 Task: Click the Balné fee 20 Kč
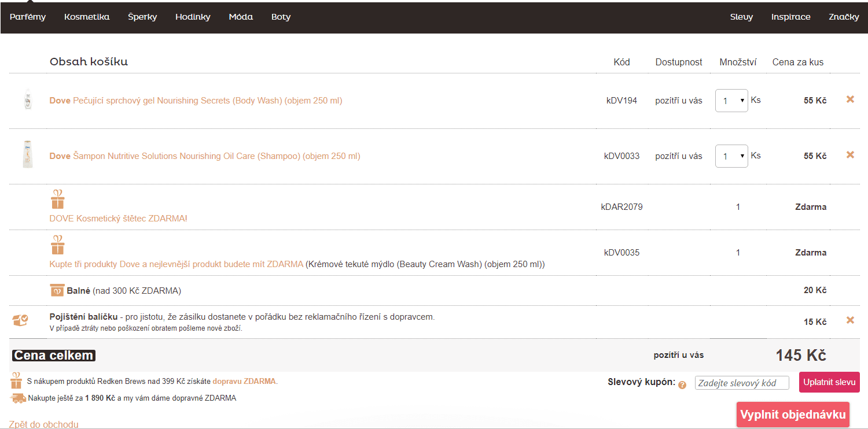(x=815, y=290)
